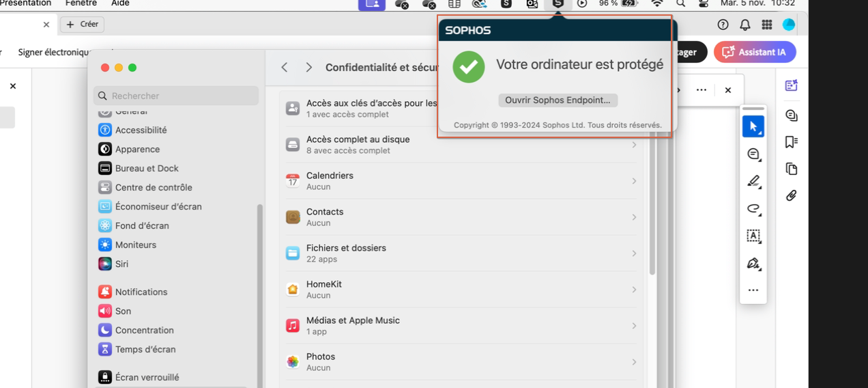868x388 pixels.
Task: Select the freehand lasso draw tool
Action: (x=753, y=209)
